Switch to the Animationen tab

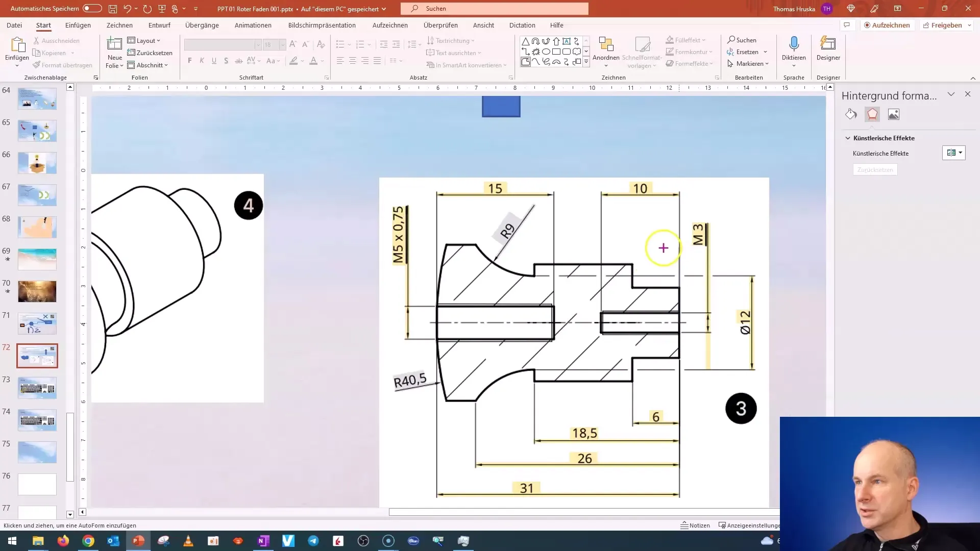coord(253,25)
